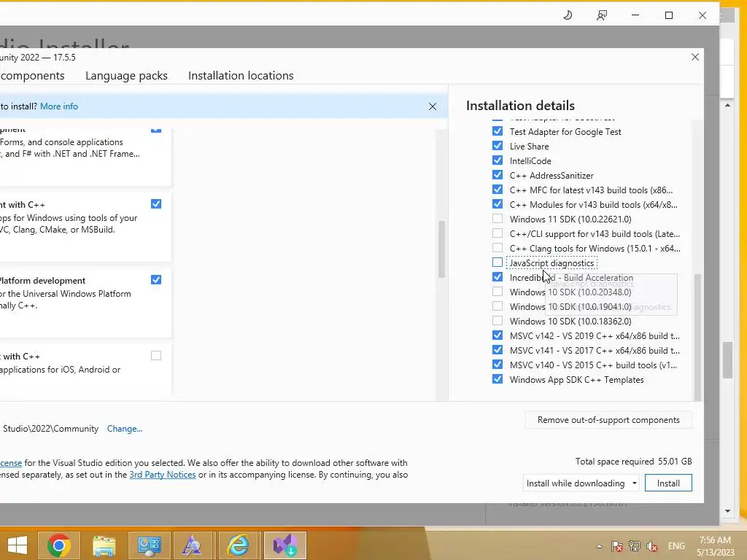Switch to Installation locations tab
This screenshot has width=747, height=560.
tap(241, 76)
